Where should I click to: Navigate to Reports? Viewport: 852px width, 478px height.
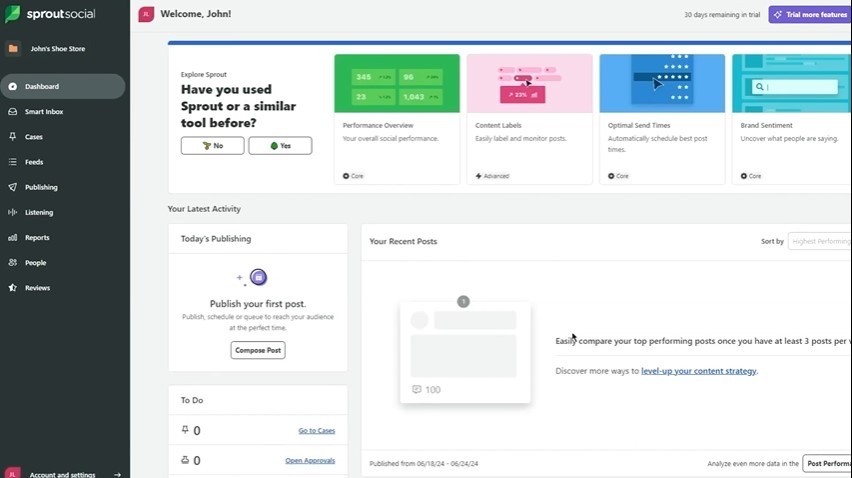pyautogui.click(x=63, y=237)
